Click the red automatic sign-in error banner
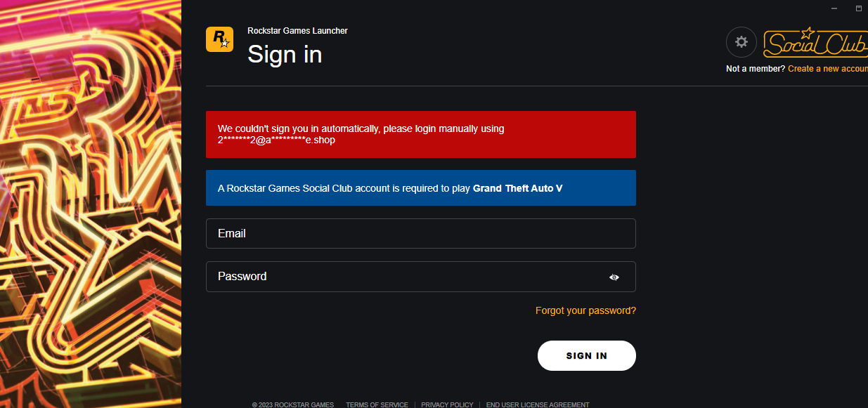Viewport: 868px width, 408px height. [420, 134]
